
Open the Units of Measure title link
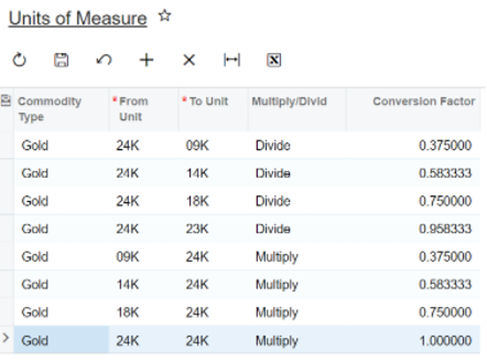pyautogui.click(x=78, y=18)
